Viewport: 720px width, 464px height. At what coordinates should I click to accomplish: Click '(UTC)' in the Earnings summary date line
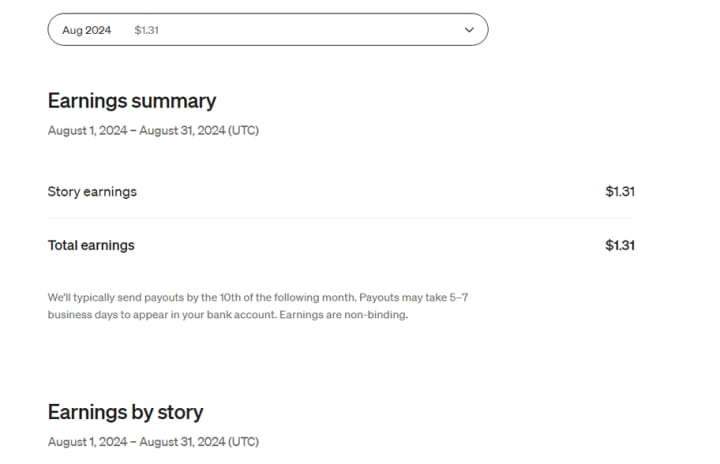click(243, 130)
